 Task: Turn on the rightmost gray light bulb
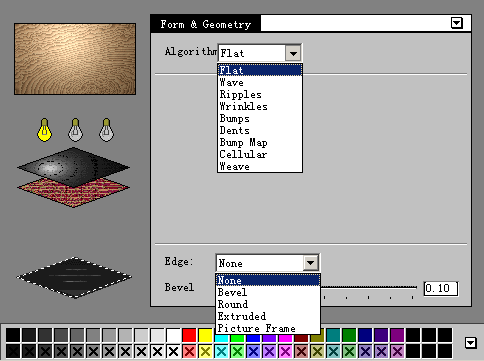pos(106,130)
